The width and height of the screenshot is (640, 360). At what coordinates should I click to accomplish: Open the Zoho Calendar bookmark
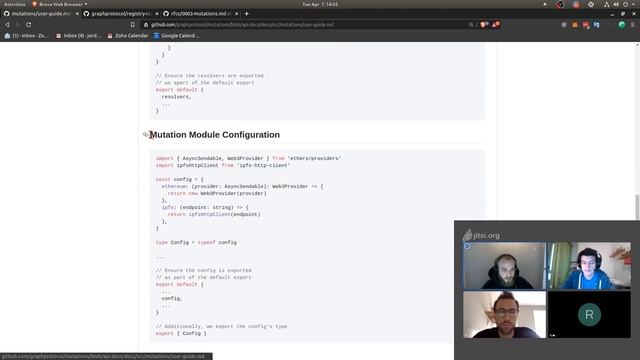[128, 36]
